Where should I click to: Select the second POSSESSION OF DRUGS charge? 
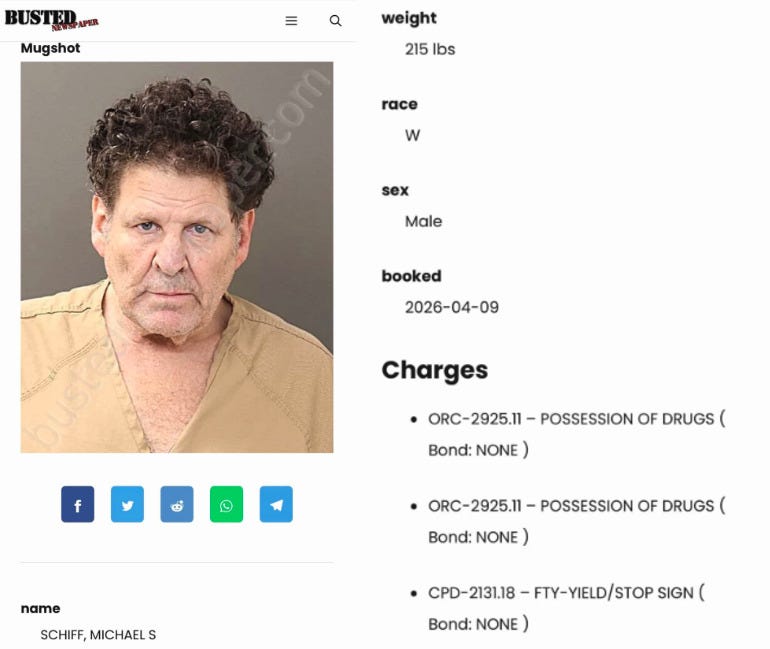pos(577,521)
